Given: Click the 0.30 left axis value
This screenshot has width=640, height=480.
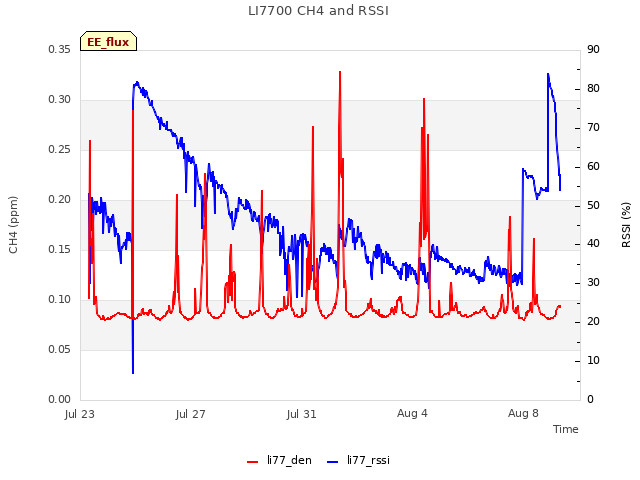Looking at the screenshot, I should click(x=60, y=100).
